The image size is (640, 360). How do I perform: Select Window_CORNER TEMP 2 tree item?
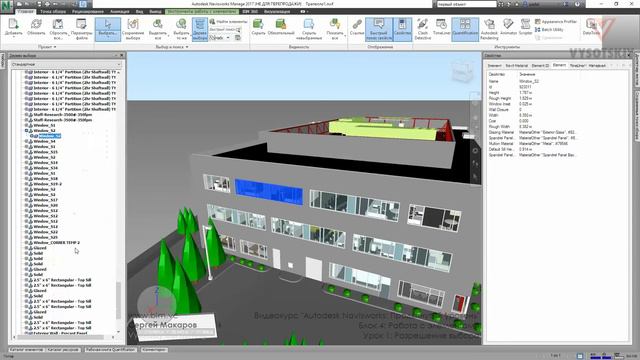click(56, 242)
